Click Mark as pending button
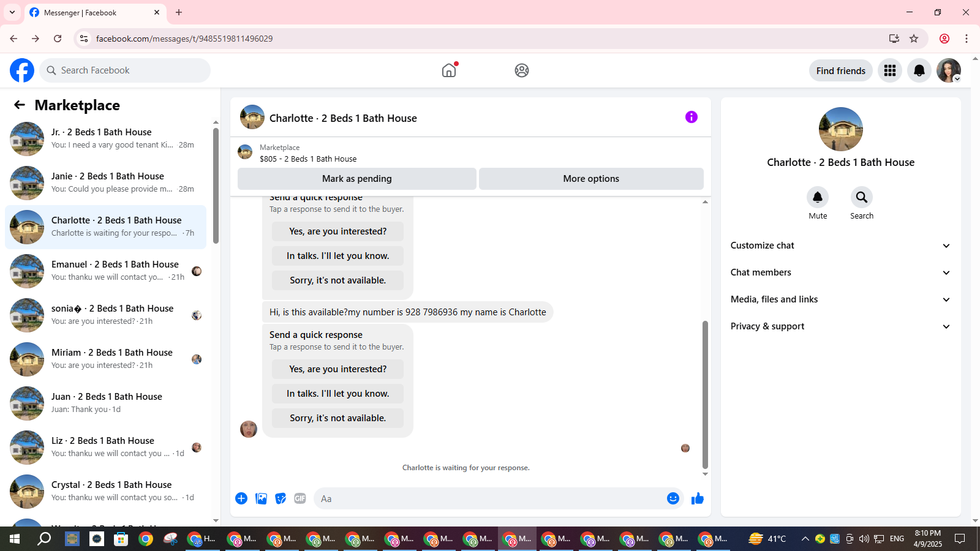This screenshot has width=980, height=551. point(357,179)
